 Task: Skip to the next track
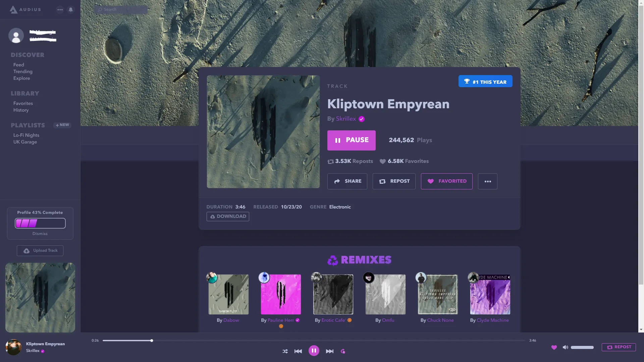pos(329,351)
